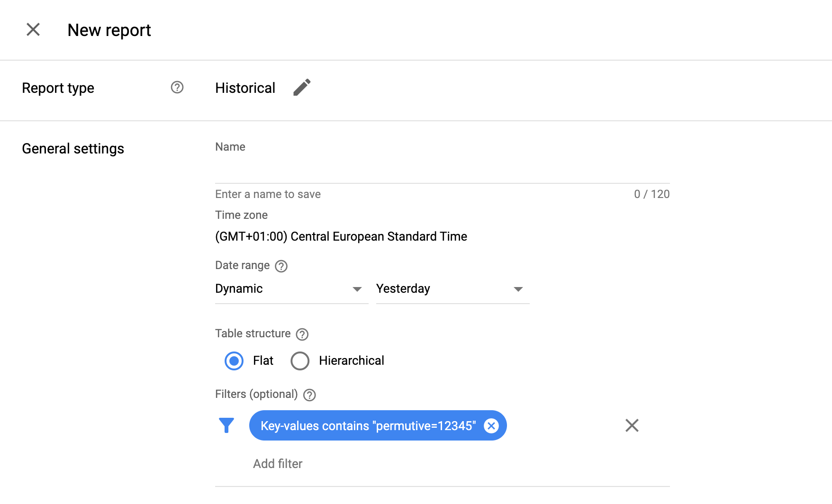Open Report type help icon
Viewport: 832px width, 504px height.
pyautogui.click(x=177, y=87)
